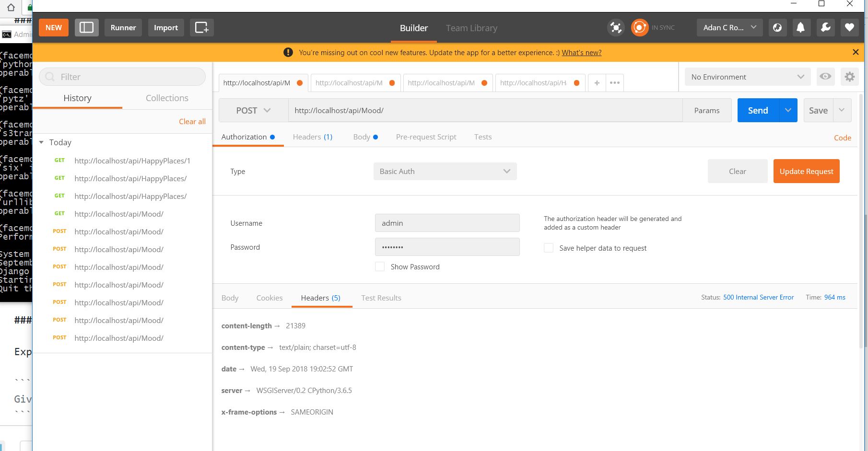Open settings wrench icon
The height and width of the screenshot is (451, 868).
826,27
